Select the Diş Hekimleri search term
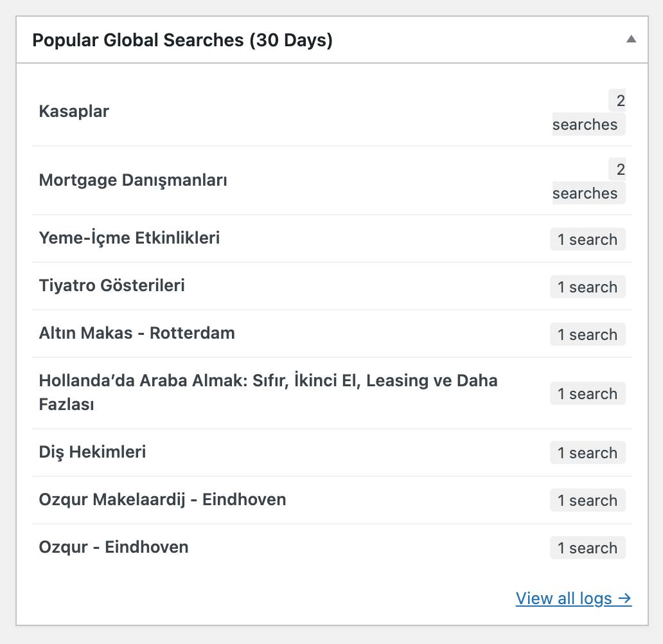Image resolution: width=663 pixels, height=644 pixels. click(x=93, y=452)
